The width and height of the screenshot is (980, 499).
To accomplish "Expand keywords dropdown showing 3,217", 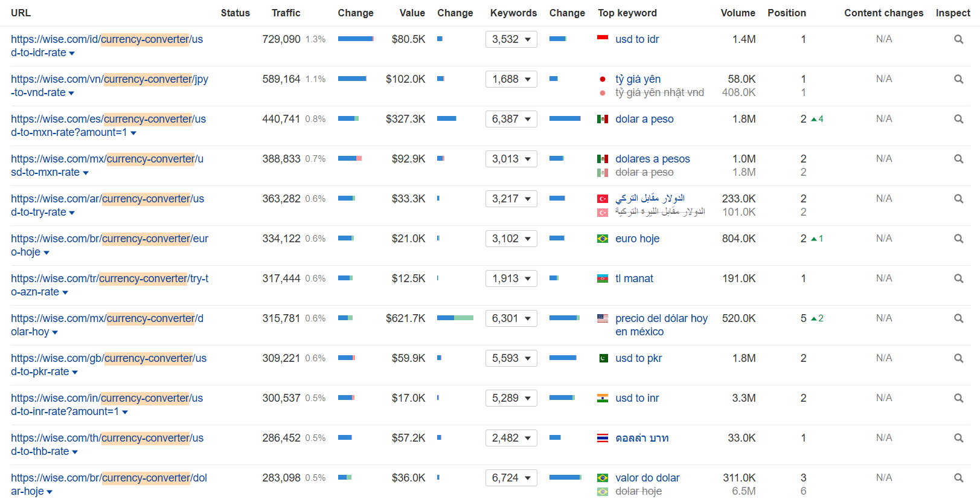I will click(511, 199).
